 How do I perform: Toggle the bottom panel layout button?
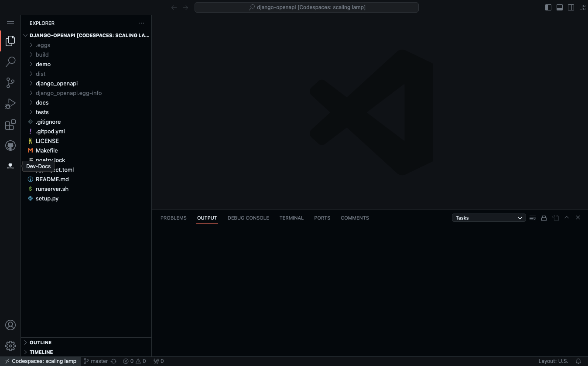(x=560, y=7)
